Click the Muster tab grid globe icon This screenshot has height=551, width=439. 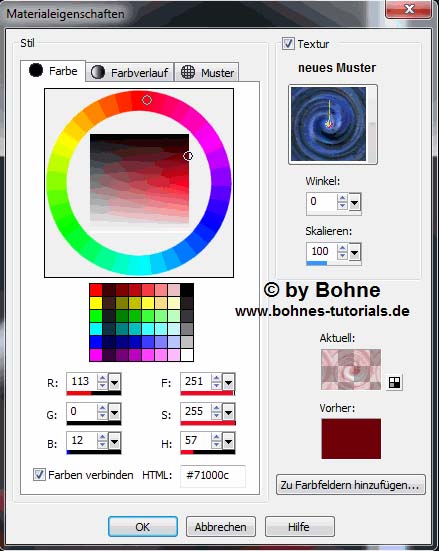[188, 72]
